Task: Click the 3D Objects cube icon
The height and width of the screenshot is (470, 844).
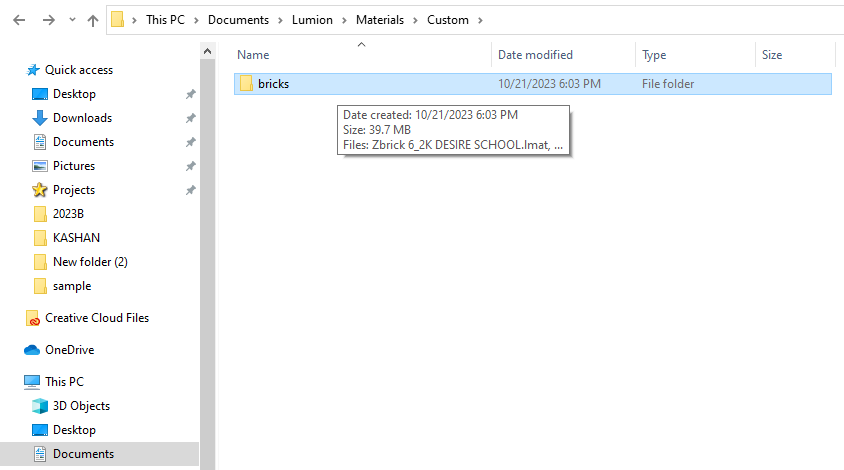Action: tap(40, 406)
